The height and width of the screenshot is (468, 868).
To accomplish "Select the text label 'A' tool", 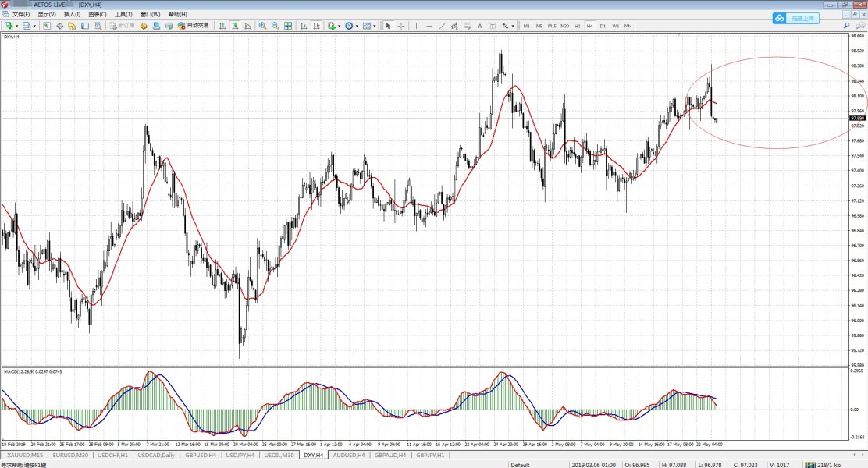I will point(479,26).
